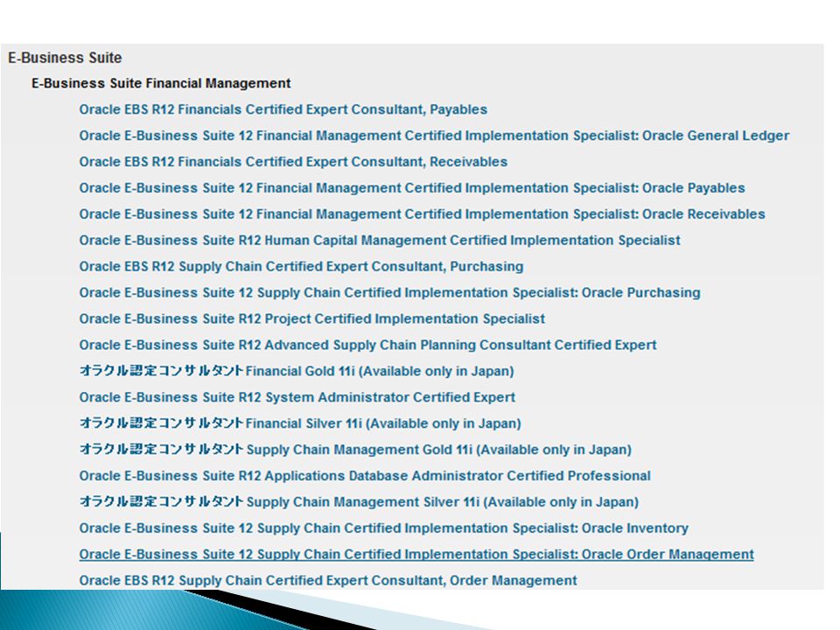840x630 pixels.
Task: Click E-Business Suite Financial Management heading
Action: [x=161, y=84]
